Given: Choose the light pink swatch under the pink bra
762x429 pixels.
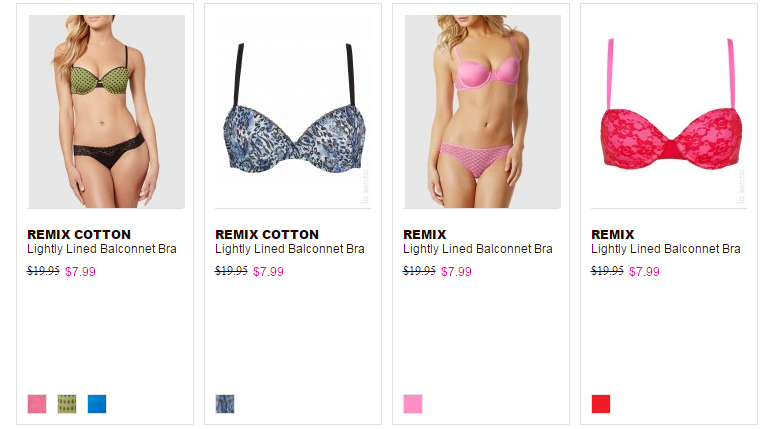Looking at the screenshot, I should (x=413, y=404).
